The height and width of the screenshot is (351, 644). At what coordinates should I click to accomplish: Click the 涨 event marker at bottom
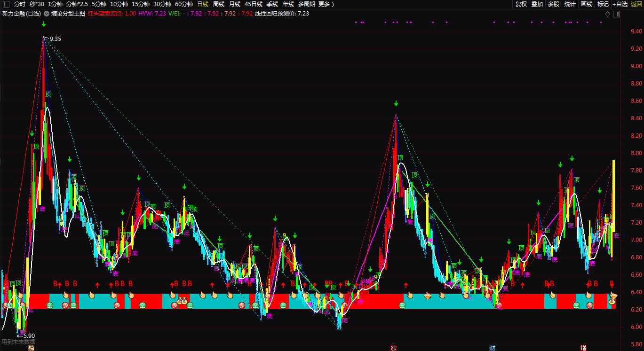click(x=393, y=348)
